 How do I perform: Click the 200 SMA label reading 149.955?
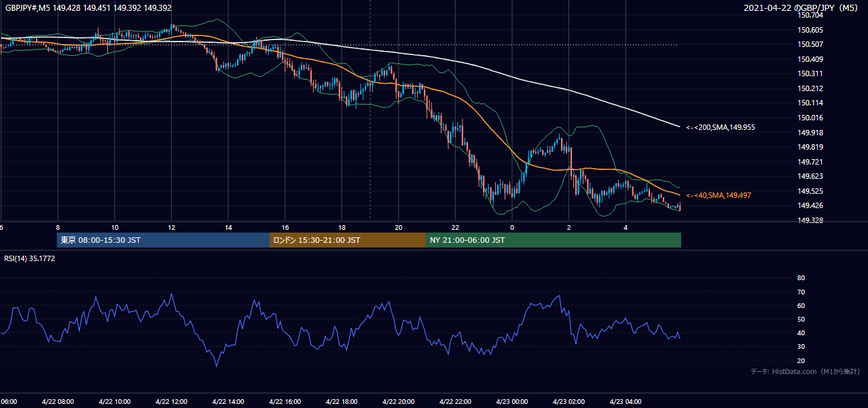coord(720,127)
